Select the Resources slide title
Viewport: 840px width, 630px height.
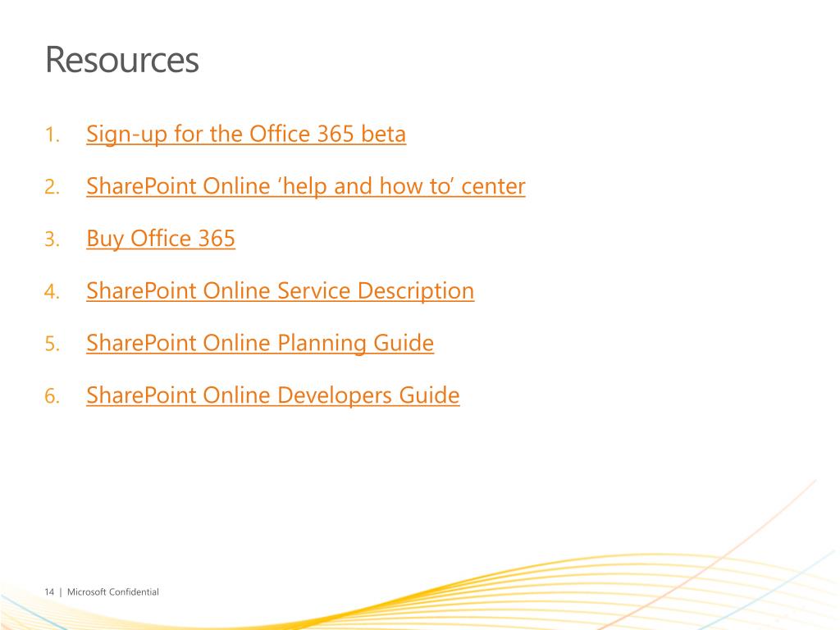(x=122, y=59)
